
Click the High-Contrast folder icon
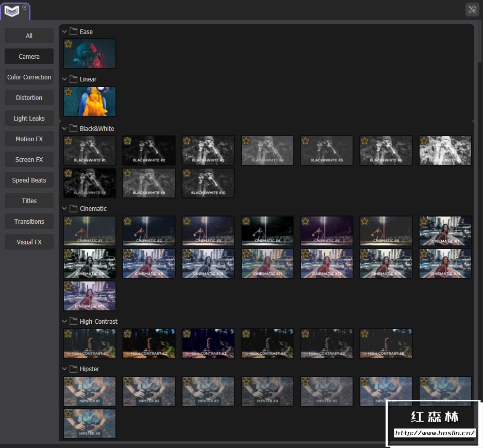pos(73,321)
